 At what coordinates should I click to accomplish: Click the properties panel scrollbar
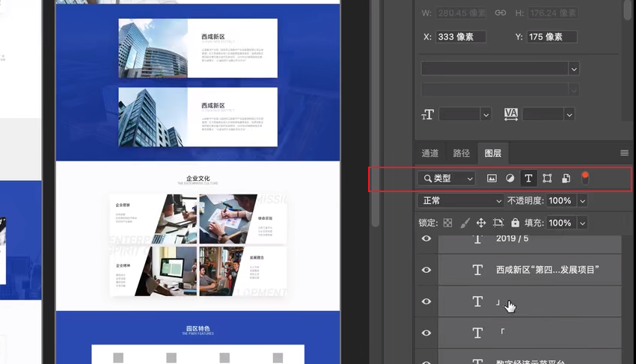pos(628,10)
